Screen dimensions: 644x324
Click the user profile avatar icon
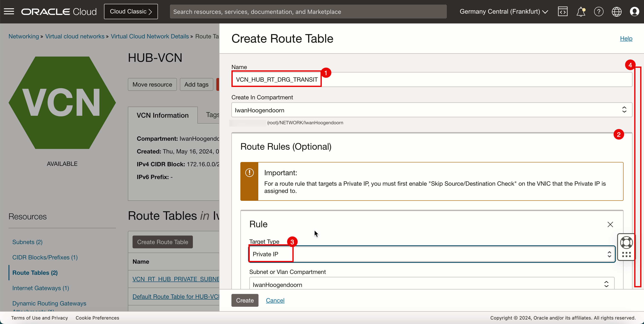[635, 12]
